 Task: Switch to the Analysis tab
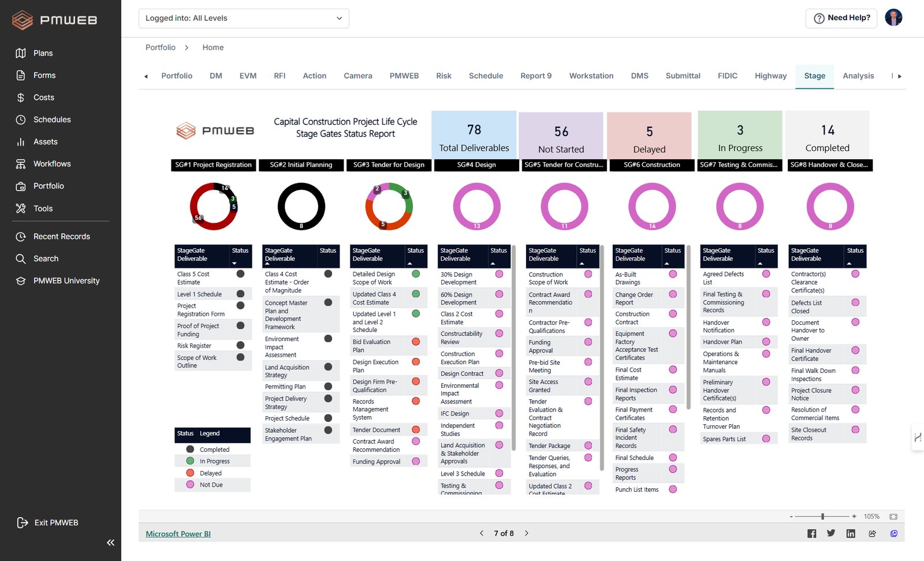click(858, 76)
